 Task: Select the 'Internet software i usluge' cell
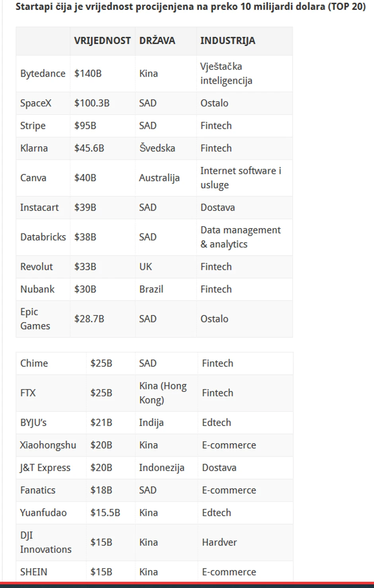point(240,178)
